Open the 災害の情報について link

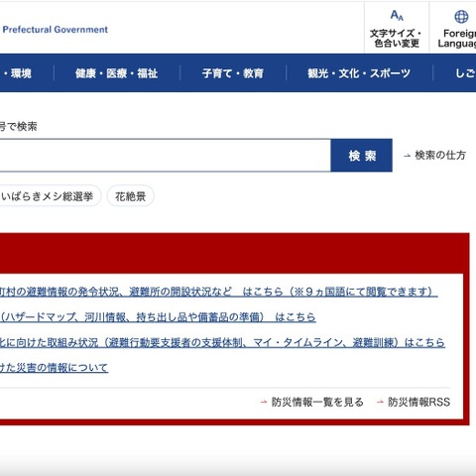[x=54, y=368]
